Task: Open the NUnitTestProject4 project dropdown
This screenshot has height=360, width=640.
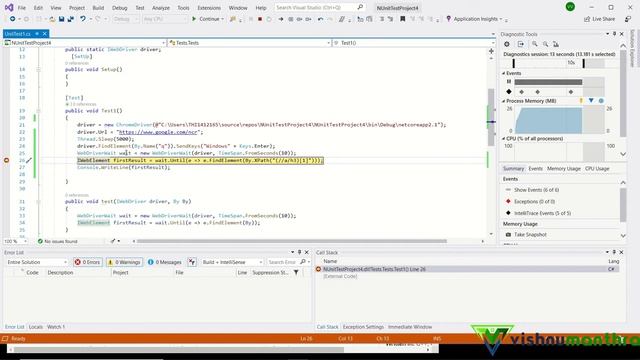Action: (x=84, y=42)
